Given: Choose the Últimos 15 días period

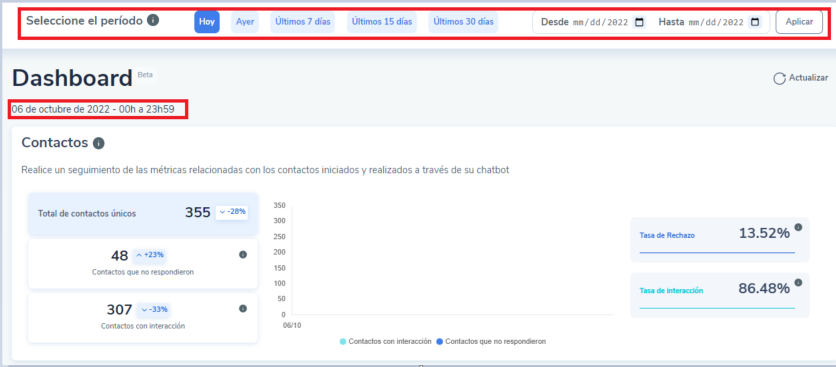Looking at the screenshot, I should [382, 22].
